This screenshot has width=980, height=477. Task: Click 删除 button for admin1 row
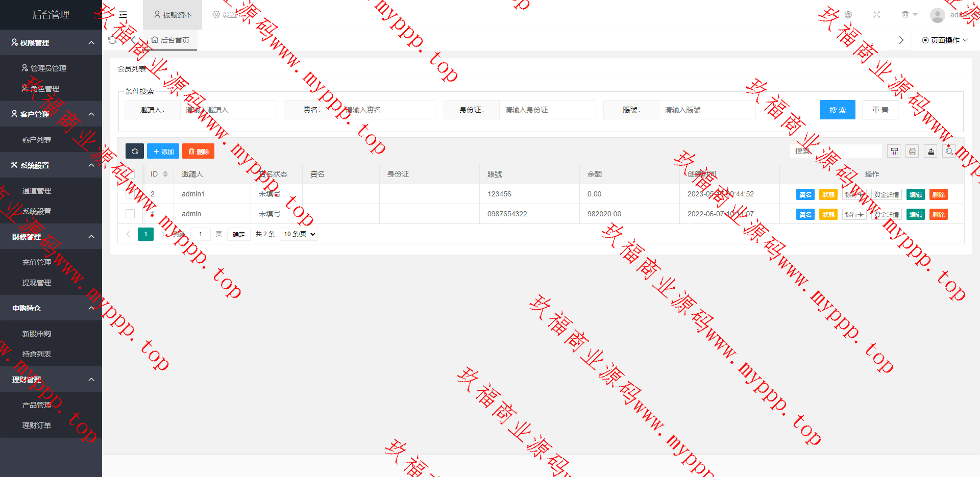click(939, 194)
